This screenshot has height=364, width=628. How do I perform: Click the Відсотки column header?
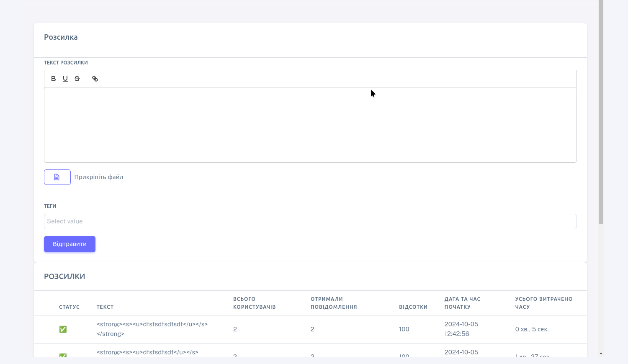[x=413, y=307]
